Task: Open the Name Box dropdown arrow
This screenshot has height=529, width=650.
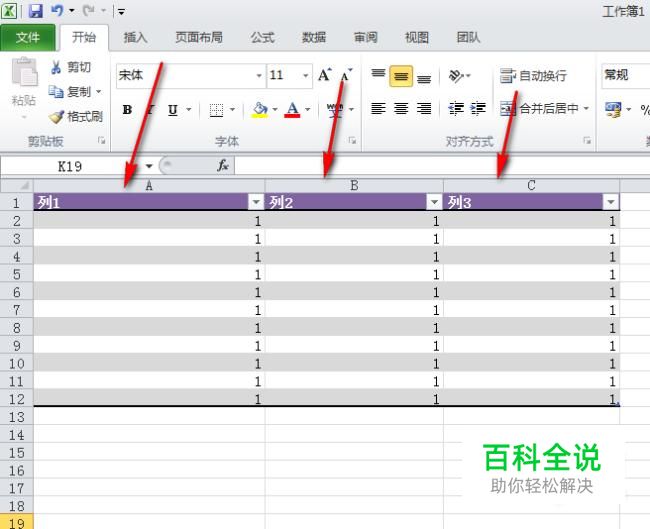Action: (149, 166)
